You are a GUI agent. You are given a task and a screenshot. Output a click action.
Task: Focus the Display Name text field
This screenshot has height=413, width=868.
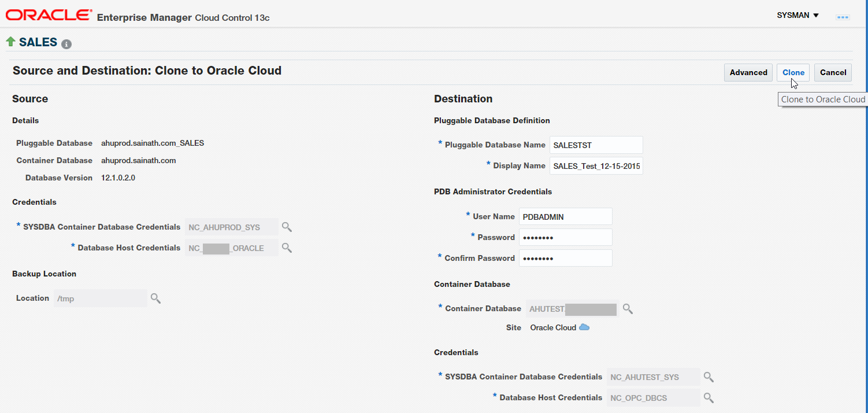[x=596, y=166]
